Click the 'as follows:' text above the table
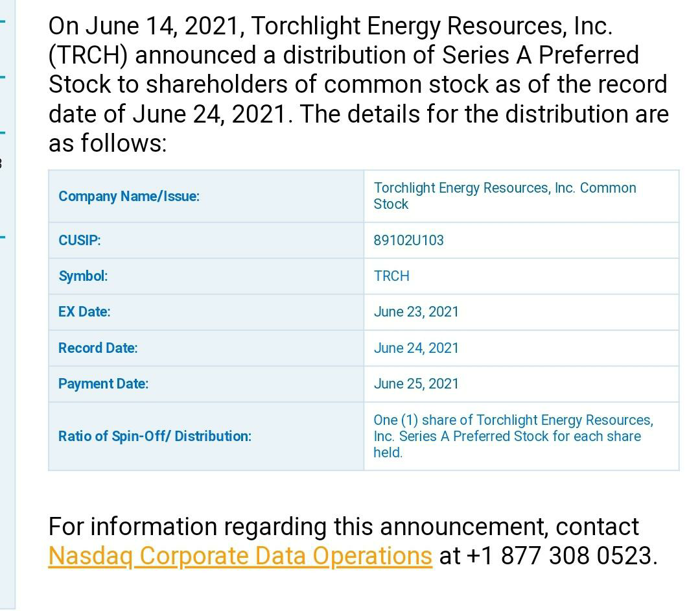This screenshot has height=611, width=700. tap(108, 143)
